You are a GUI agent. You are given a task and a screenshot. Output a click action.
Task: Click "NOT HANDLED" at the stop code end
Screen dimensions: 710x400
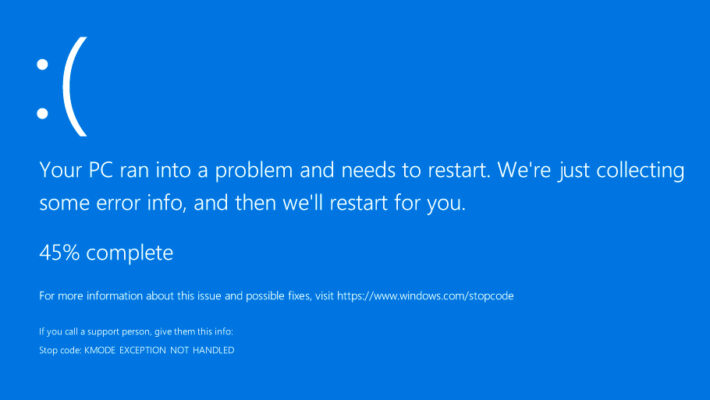point(203,350)
